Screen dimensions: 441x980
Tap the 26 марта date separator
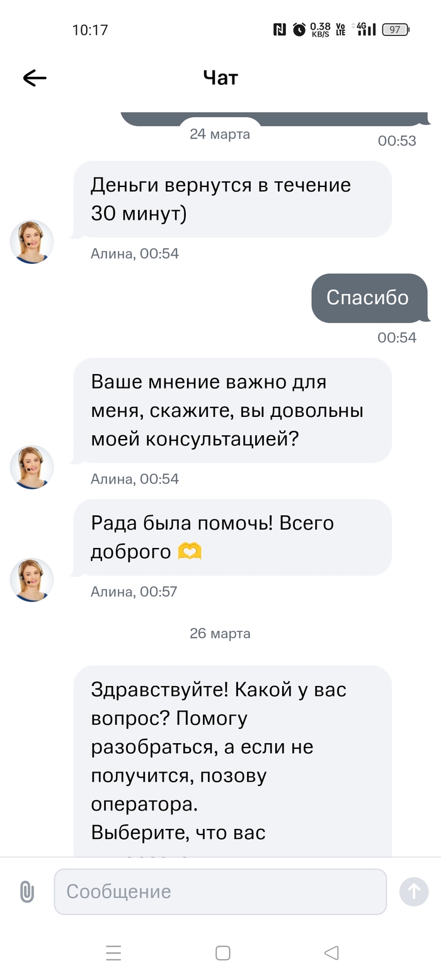(x=220, y=634)
